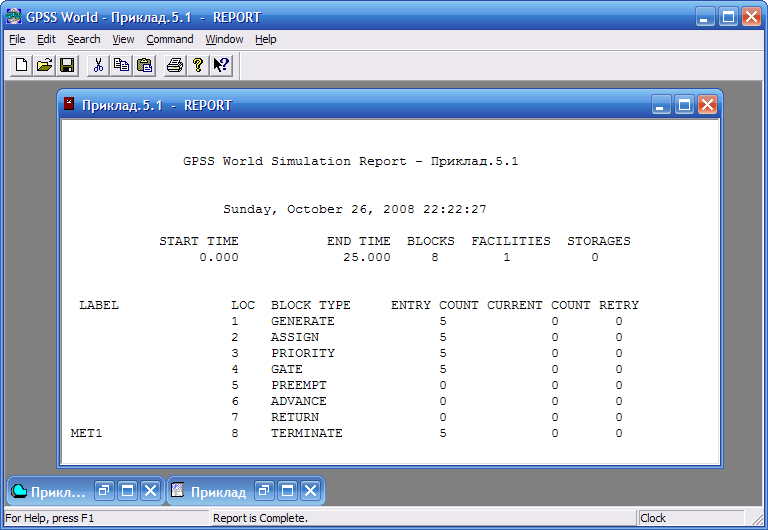Open the Command menu
The width and height of the screenshot is (768, 530).
click(169, 39)
